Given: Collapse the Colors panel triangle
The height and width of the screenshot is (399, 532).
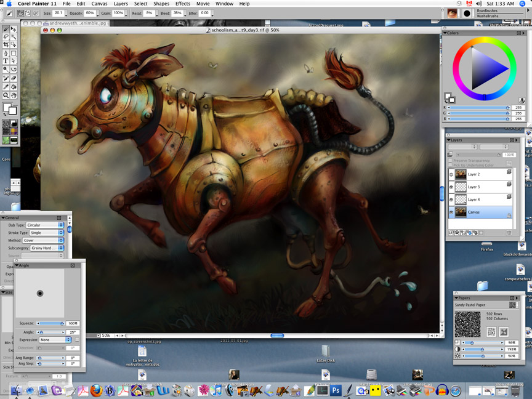Looking at the screenshot, I should pos(445,33).
